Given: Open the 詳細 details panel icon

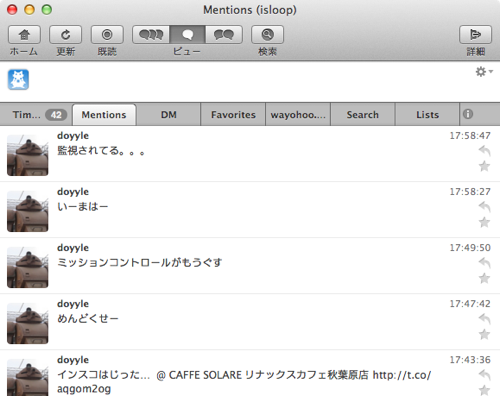Looking at the screenshot, I should (475, 35).
